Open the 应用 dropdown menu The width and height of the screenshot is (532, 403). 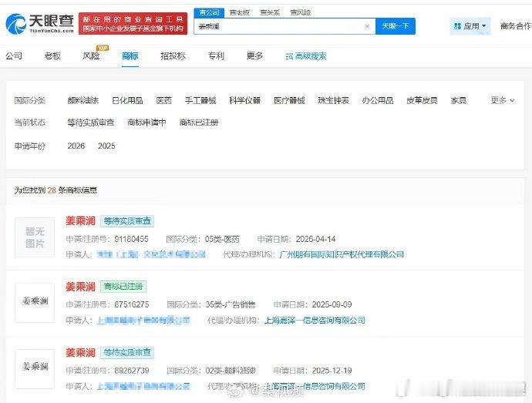tap(470, 26)
